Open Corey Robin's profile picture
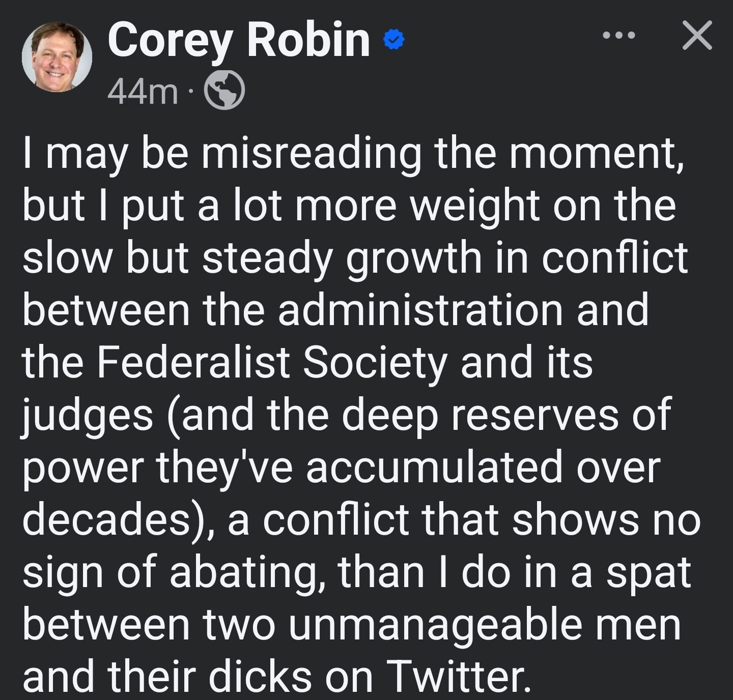The image size is (733, 700). 57,57
